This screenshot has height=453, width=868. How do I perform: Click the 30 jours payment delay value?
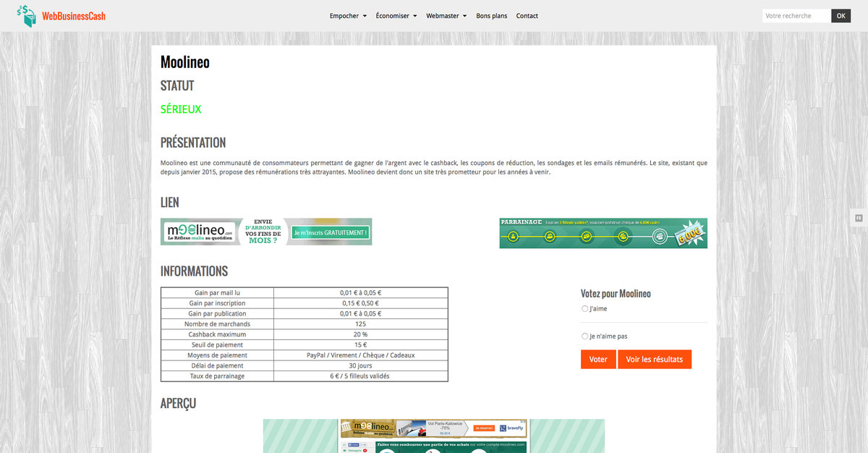tap(361, 365)
